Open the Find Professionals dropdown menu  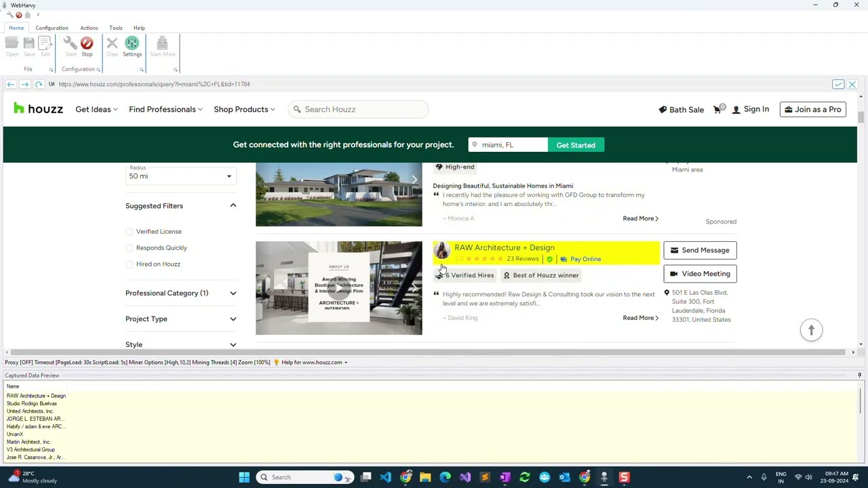click(165, 109)
